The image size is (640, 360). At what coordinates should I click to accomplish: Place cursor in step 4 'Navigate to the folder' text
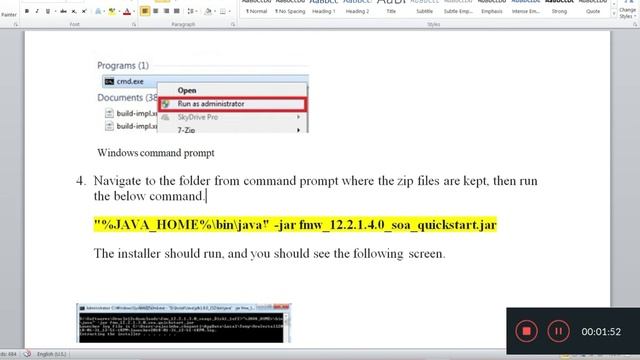click(x=315, y=188)
